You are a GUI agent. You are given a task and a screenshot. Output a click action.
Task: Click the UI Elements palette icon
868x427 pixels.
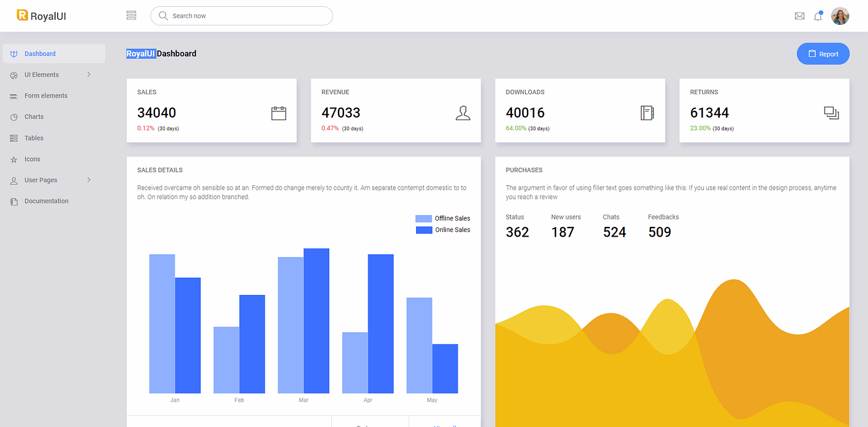pos(14,75)
